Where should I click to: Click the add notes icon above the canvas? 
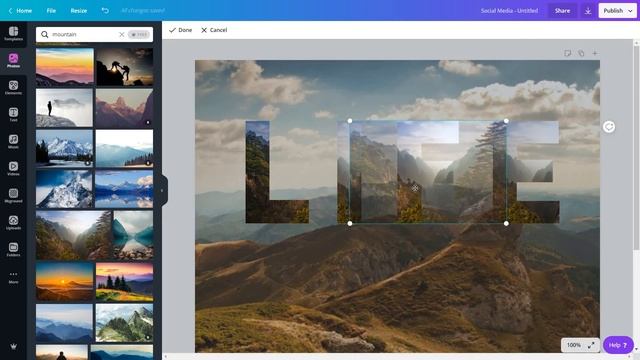568,53
